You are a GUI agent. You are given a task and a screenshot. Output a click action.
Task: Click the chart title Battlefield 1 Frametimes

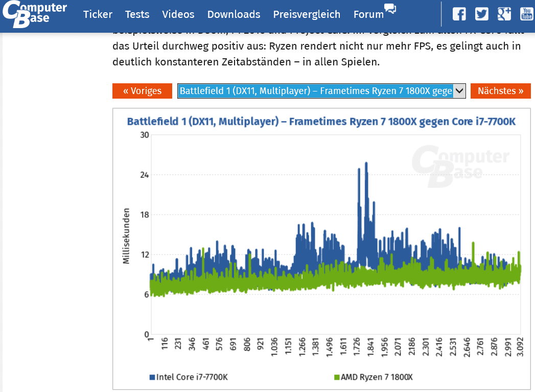321,122
